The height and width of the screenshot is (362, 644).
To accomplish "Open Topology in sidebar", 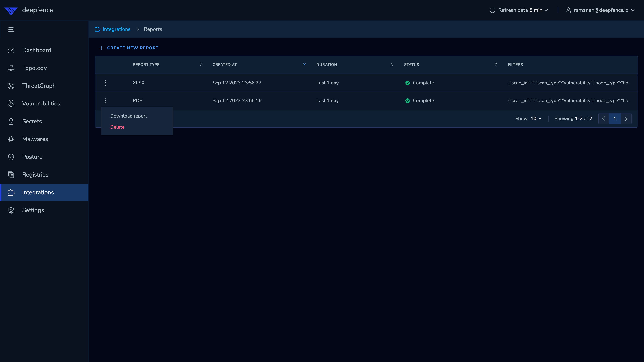I will 35,68.
